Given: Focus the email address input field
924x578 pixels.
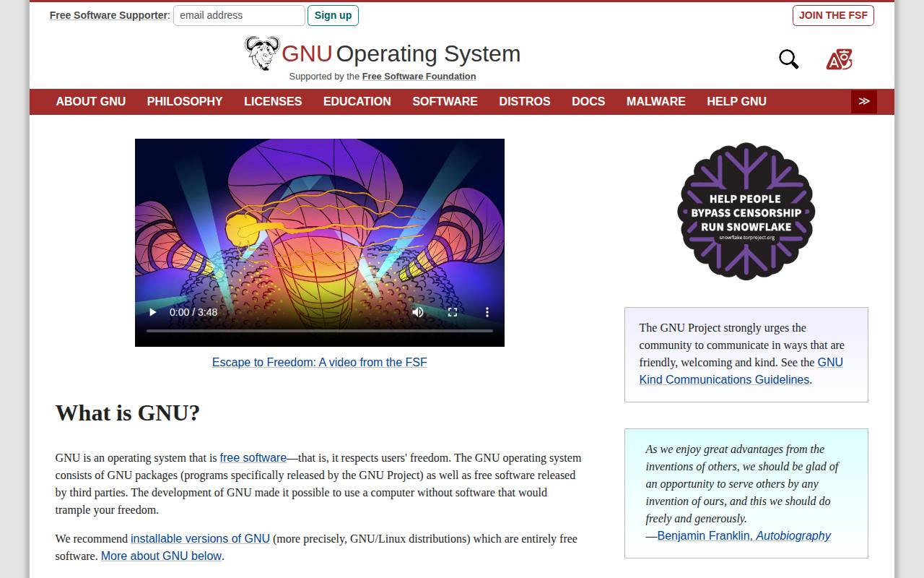Looking at the screenshot, I should [239, 15].
